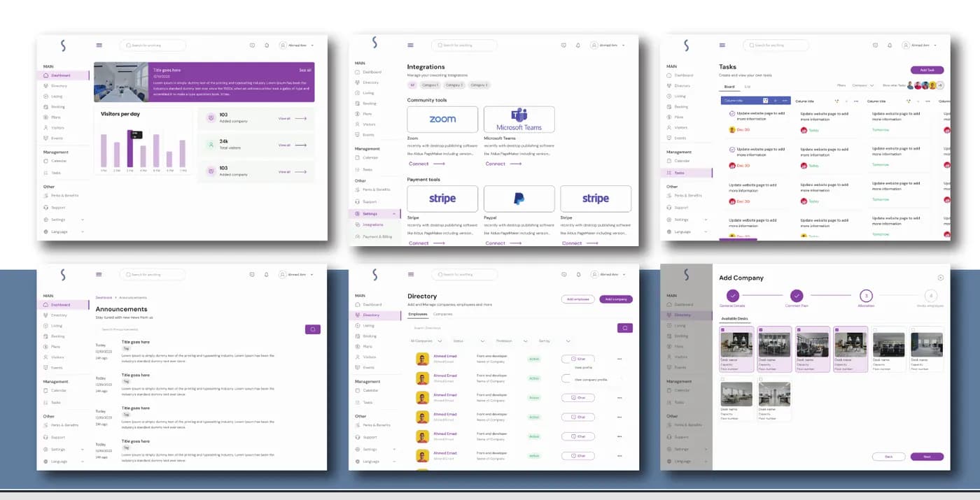This screenshot has width=980, height=500.
Task: Click Back in the Add Company dialog
Action: [888, 457]
